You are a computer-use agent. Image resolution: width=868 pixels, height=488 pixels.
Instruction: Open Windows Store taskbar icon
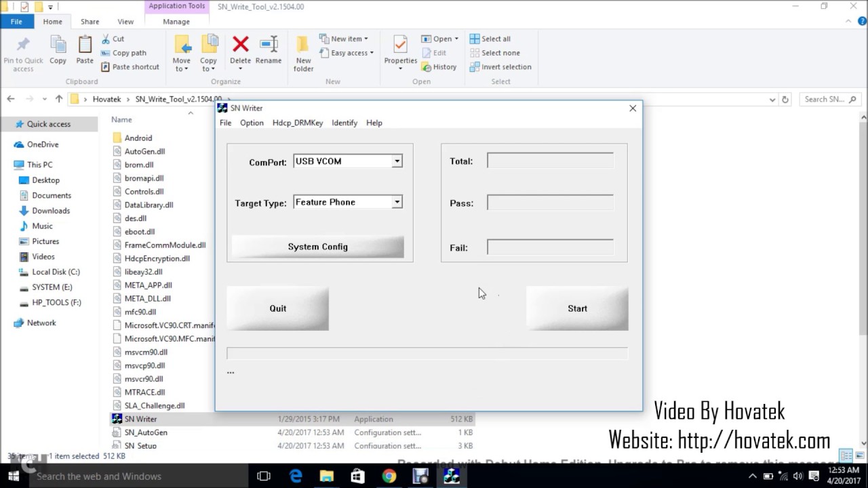pos(357,476)
